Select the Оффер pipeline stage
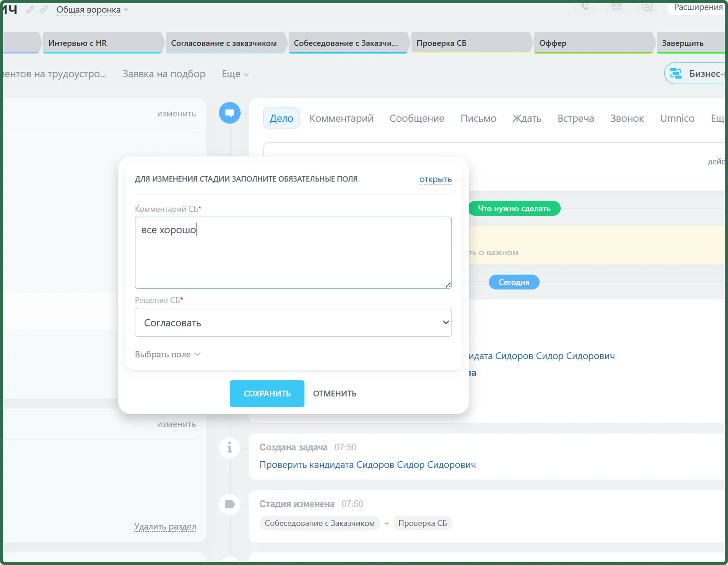728x565 pixels. click(x=593, y=43)
